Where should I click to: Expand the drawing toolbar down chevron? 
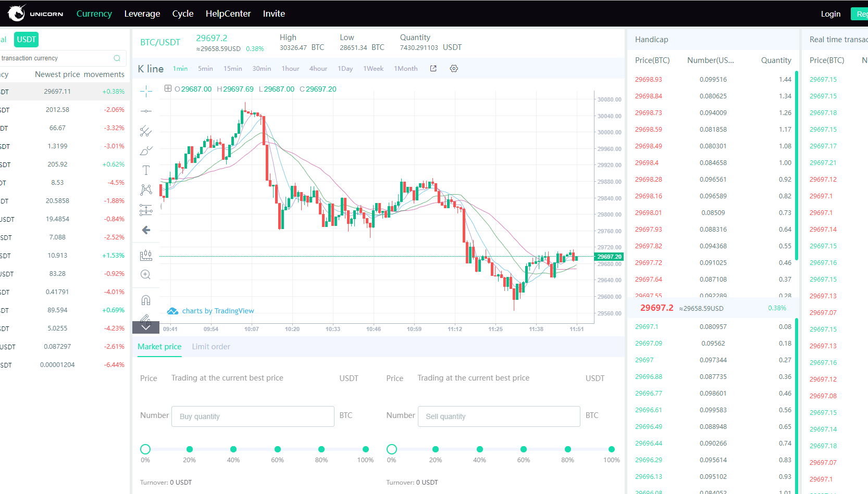pos(146,327)
